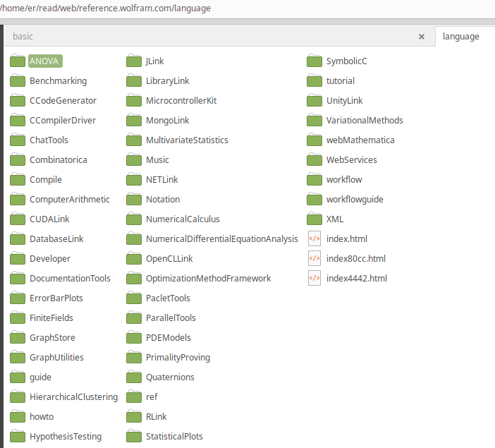Select the workflow folder name
495x448 pixels.
point(344,179)
